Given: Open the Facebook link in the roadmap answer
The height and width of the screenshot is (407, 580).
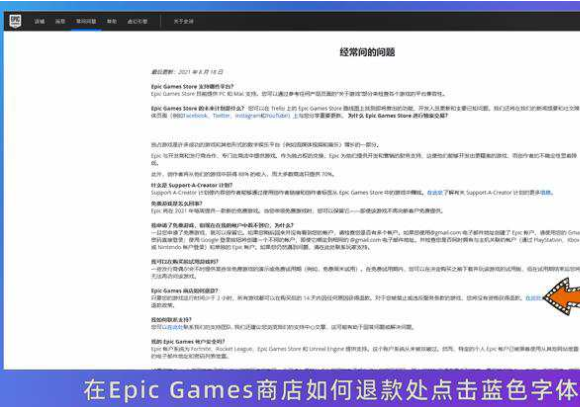Looking at the screenshot, I should (x=196, y=116).
